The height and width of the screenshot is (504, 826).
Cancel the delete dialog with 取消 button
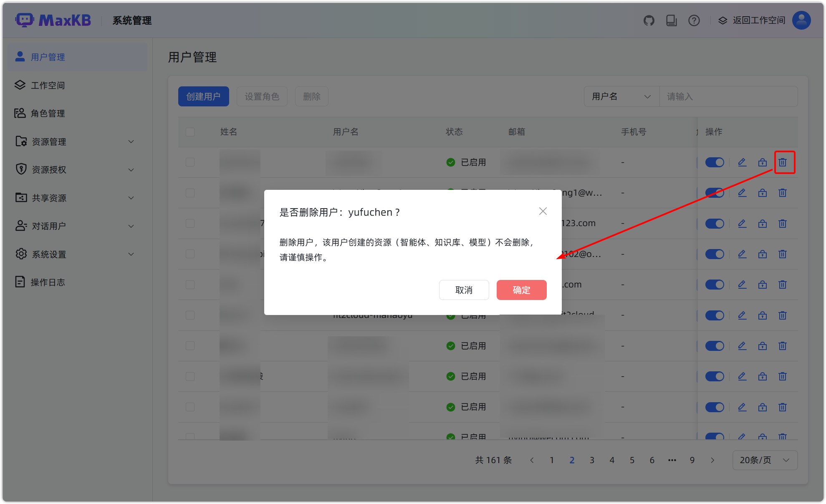[x=464, y=290]
